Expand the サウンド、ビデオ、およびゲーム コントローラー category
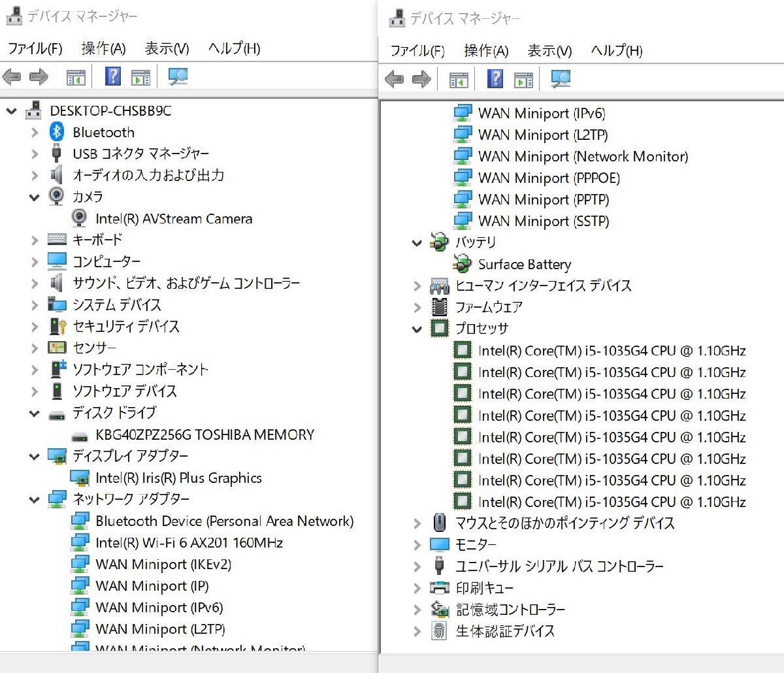The image size is (784, 673). point(35,284)
